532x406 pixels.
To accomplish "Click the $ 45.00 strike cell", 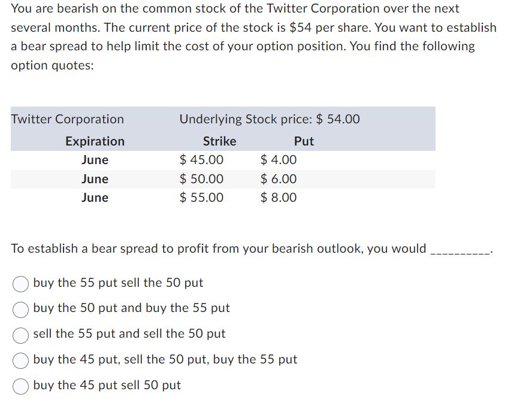I will [x=201, y=160].
